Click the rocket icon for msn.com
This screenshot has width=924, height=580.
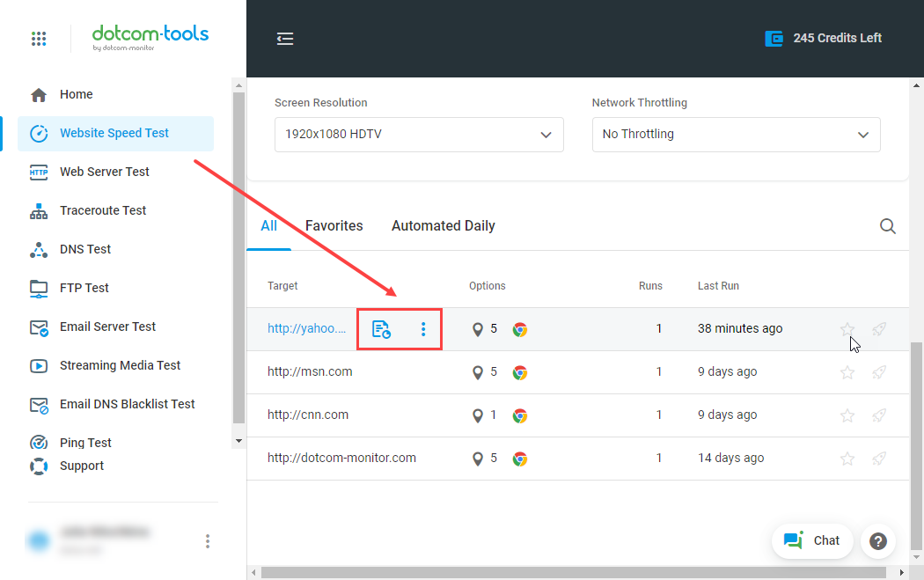click(878, 372)
